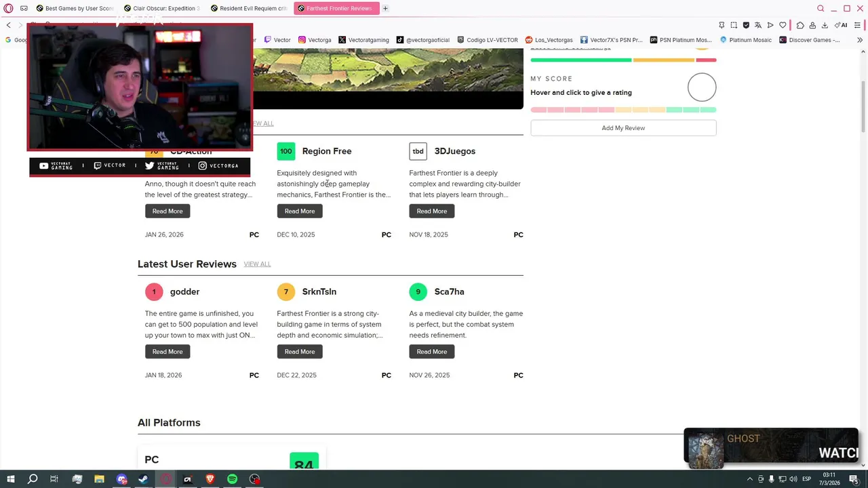Click the volume icon in system tray

(793, 479)
